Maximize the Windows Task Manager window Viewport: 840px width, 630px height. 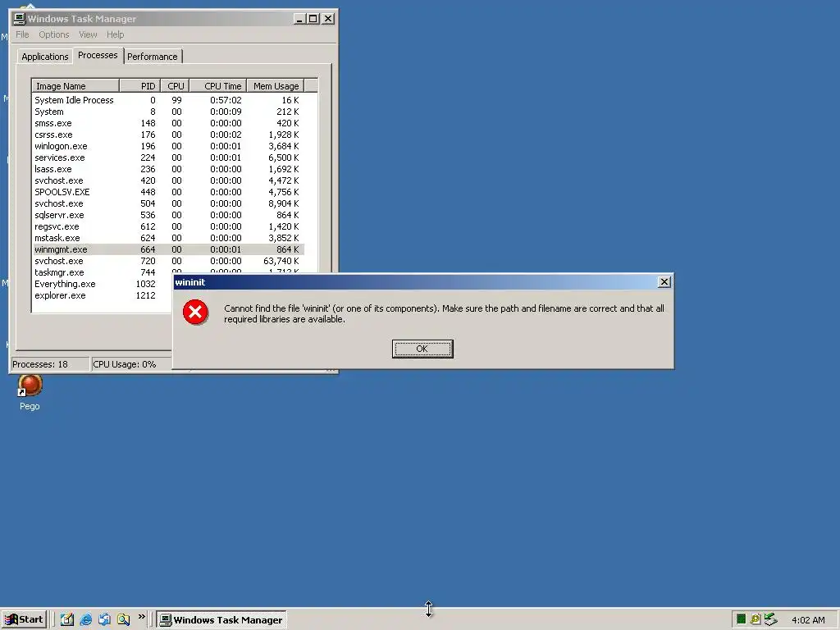tap(313, 19)
